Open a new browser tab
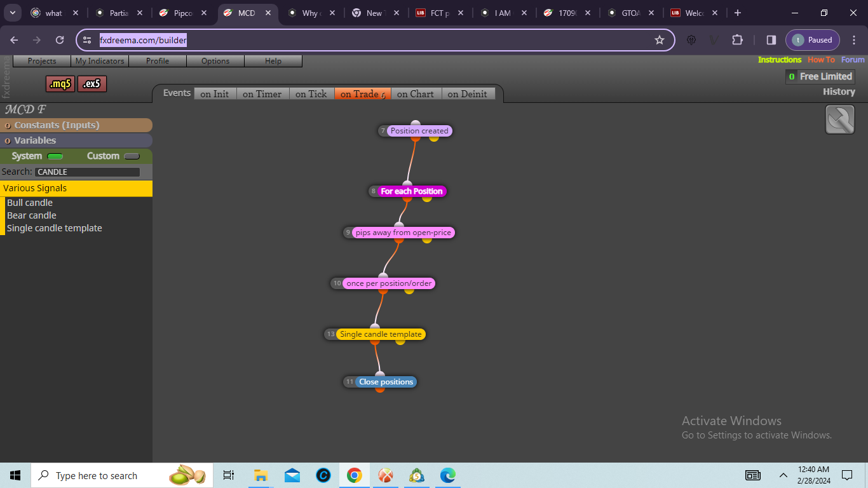Screen dimensions: 868x488 737,13
